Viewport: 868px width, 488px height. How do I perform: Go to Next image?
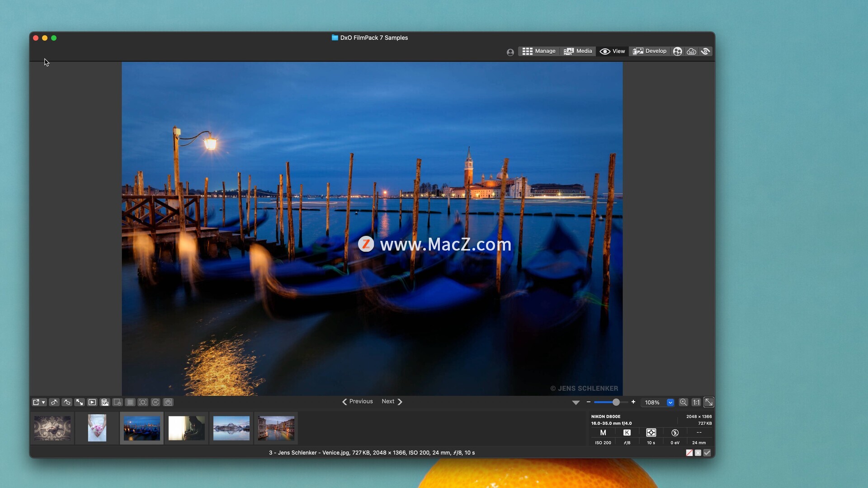[392, 402]
